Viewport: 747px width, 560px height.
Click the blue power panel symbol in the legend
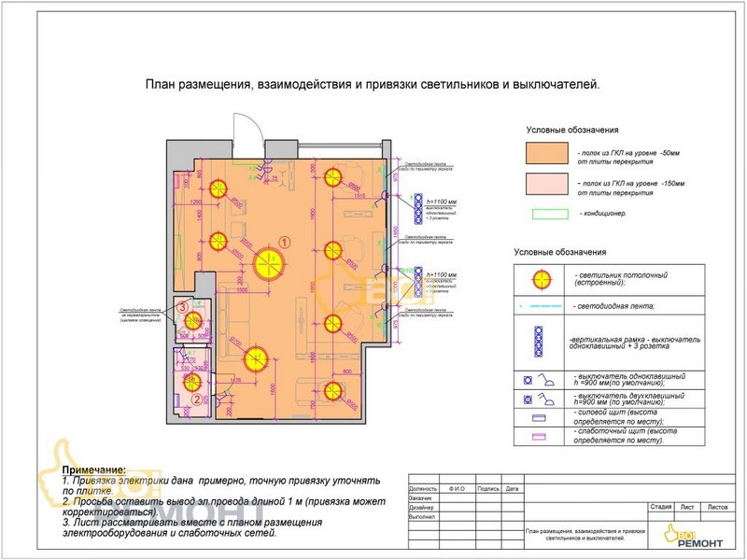pos(539,418)
